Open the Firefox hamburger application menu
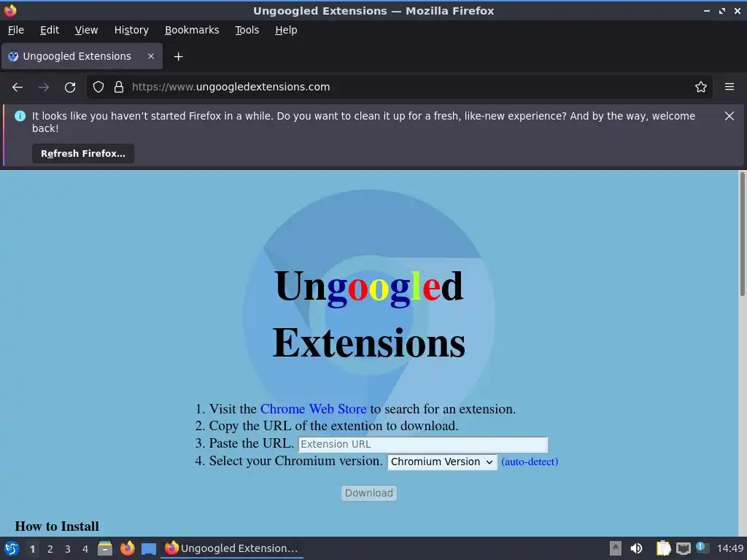 [729, 87]
